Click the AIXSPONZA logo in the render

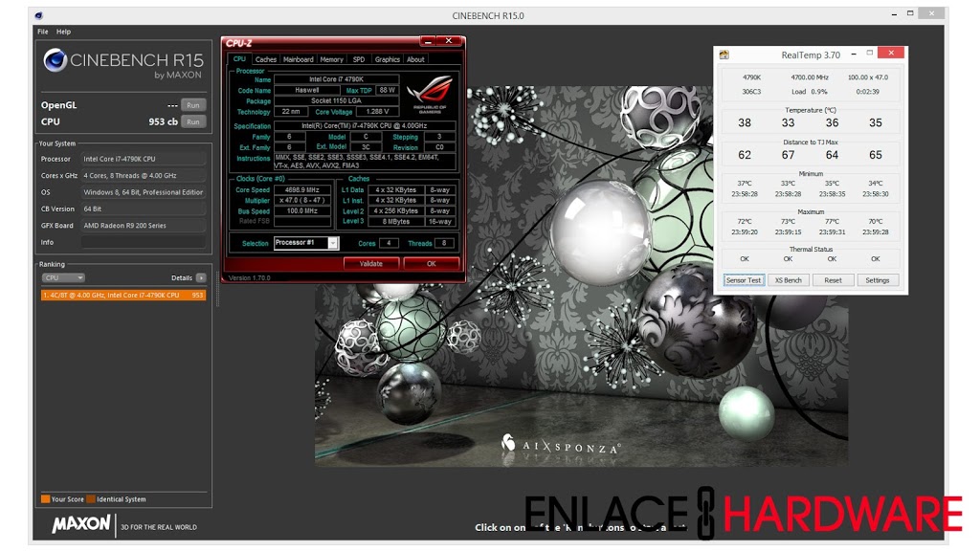[x=561, y=446]
